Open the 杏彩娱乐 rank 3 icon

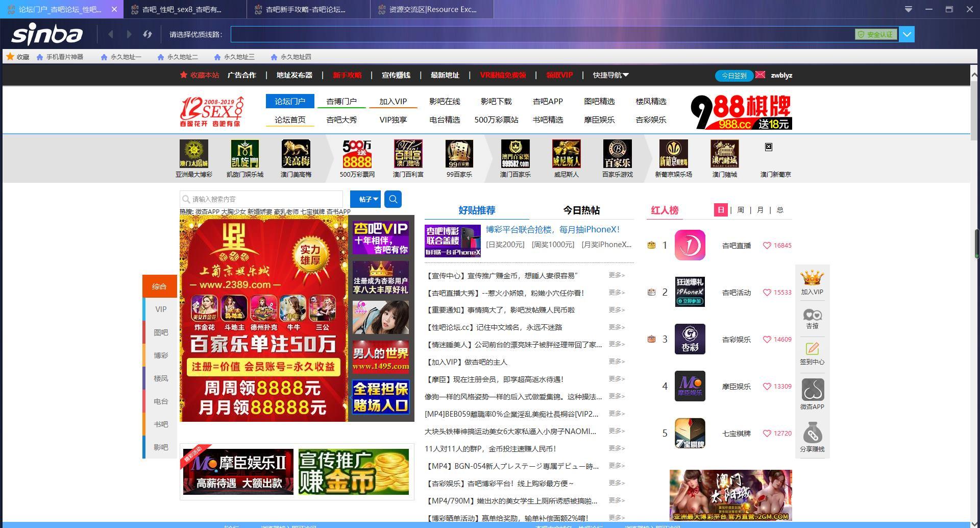[690, 339]
